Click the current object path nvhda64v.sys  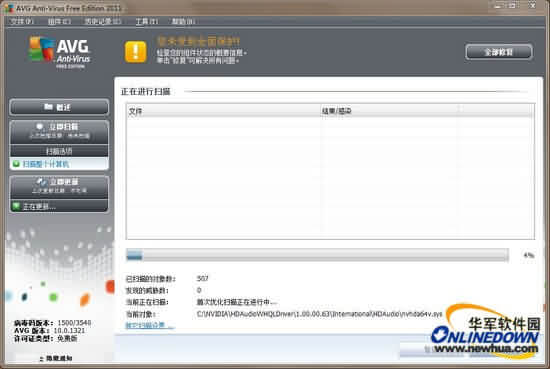[319, 314]
